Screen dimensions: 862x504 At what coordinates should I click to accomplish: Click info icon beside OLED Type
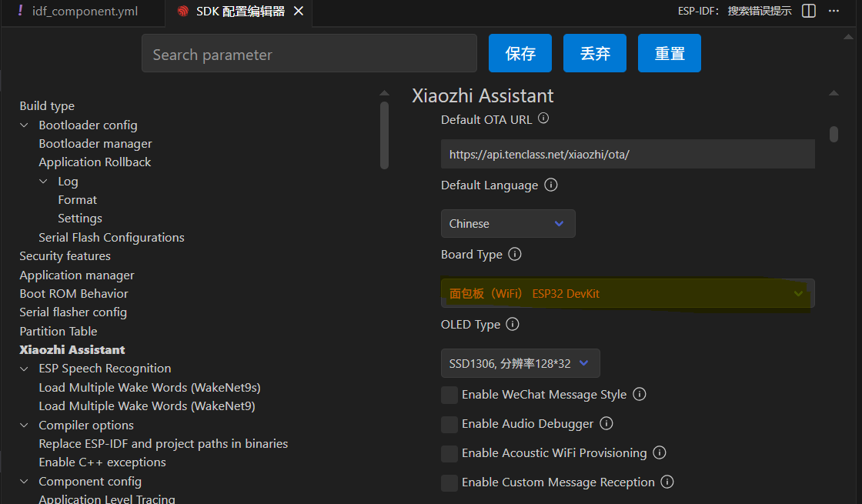[x=513, y=324]
